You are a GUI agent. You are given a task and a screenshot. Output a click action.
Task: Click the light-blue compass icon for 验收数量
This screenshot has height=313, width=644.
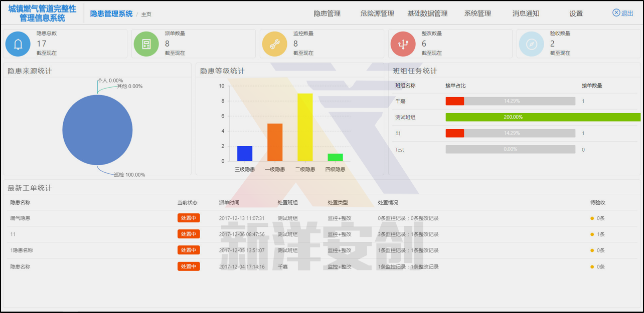click(x=531, y=44)
